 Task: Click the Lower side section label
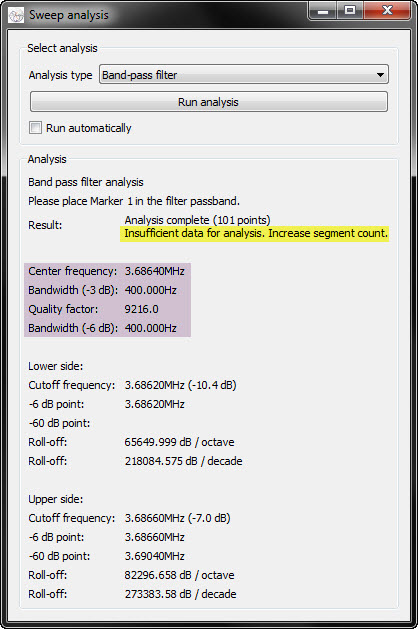tap(56, 366)
